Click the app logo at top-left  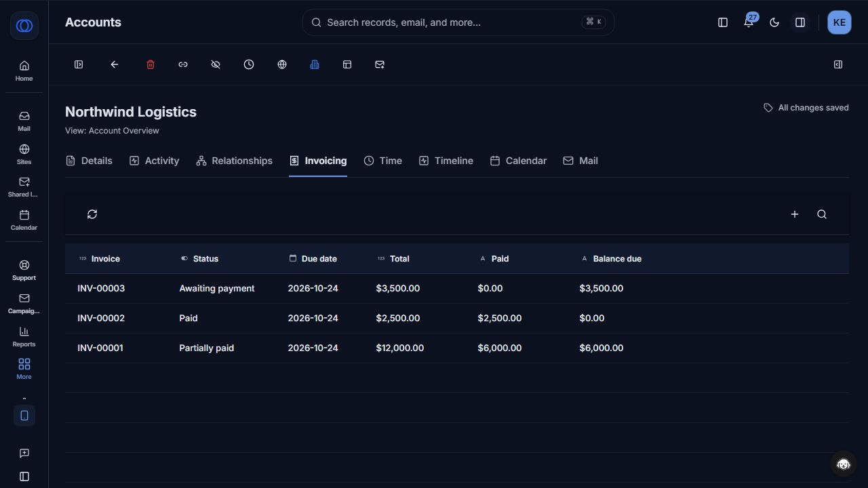click(x=24, y=26)
